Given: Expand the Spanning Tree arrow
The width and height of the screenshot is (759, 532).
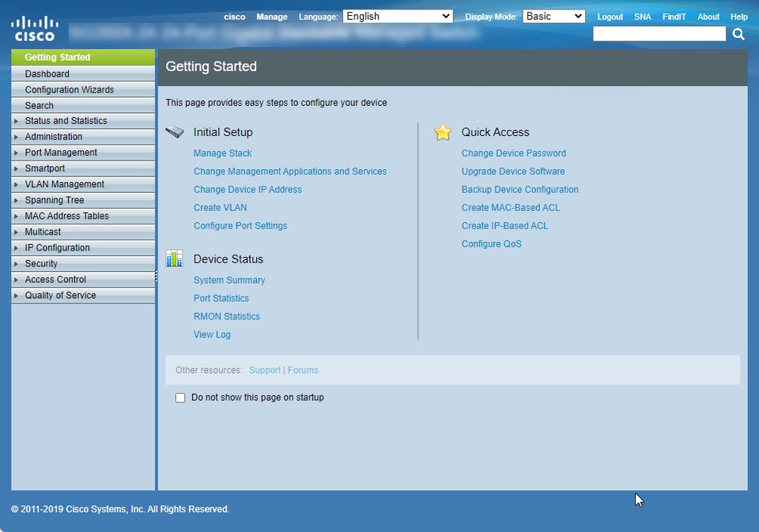Looking at the screenshot, I should (x=16, y=201).
